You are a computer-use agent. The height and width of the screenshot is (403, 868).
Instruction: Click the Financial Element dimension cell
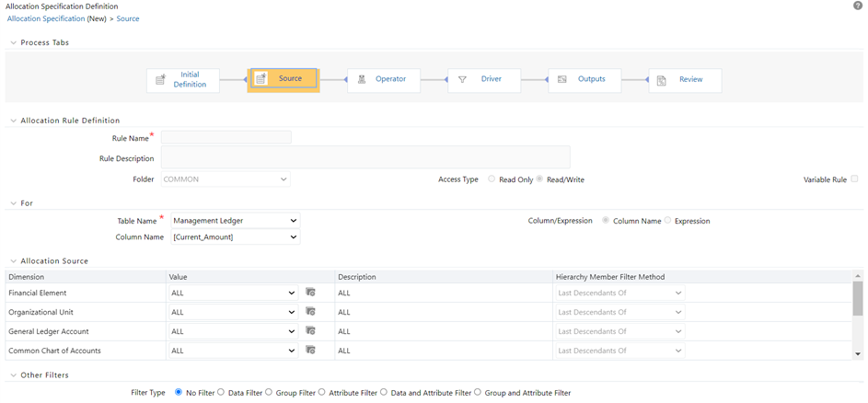86,293
